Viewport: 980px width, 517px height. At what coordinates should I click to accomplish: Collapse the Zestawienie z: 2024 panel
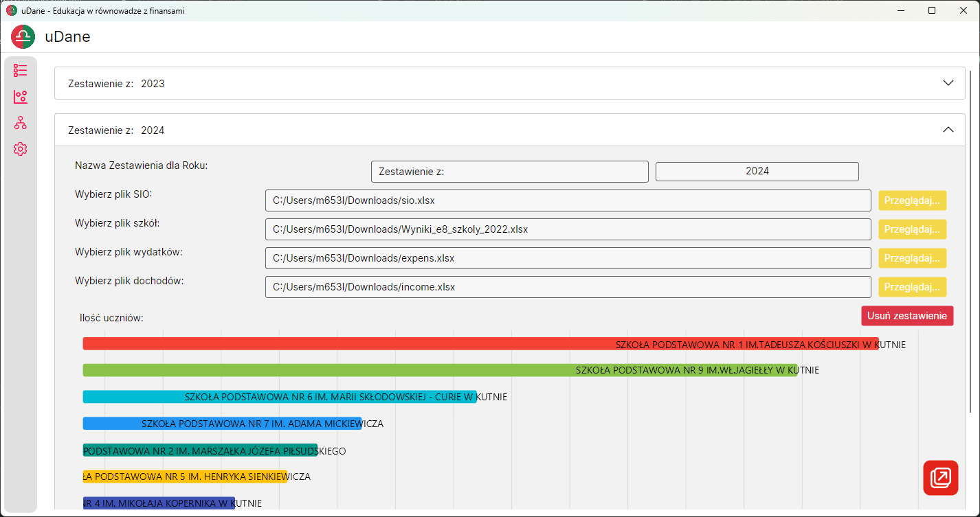(x=948, y=130)
